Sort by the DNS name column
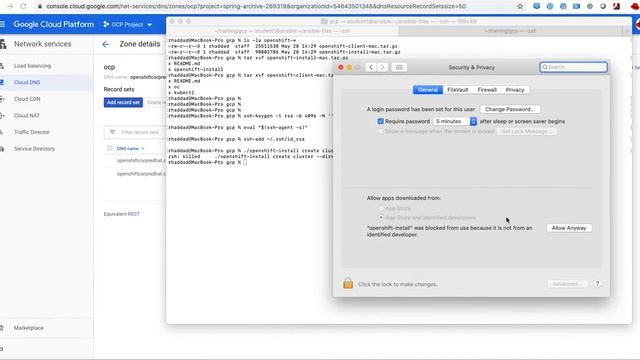Image resolution: width=640 pixels, height=360 pixels. (130, 149)
